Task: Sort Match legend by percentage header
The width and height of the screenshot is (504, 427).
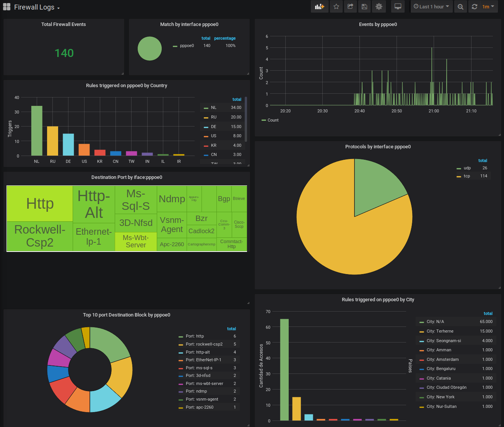Action: (224, 38)
